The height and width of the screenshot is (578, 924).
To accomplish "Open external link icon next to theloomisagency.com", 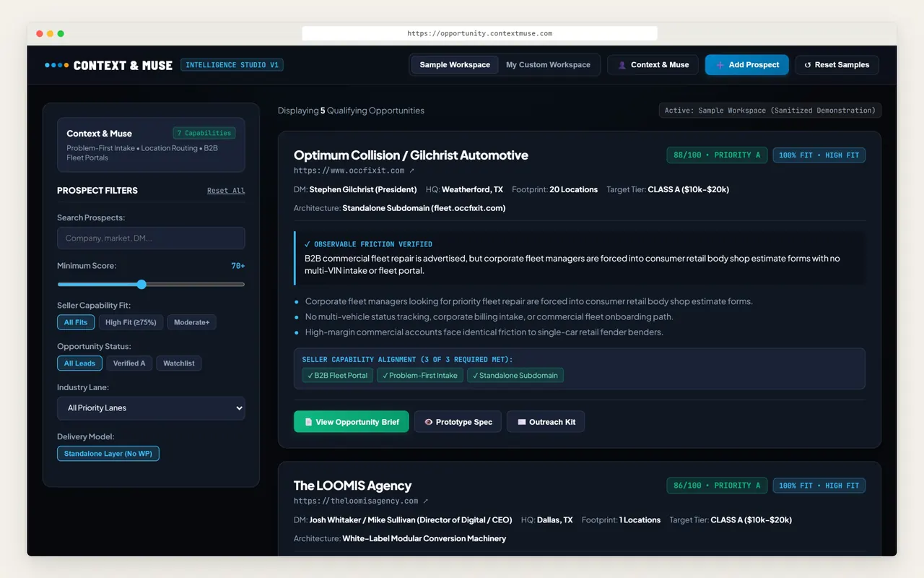I will pos(426,501).
